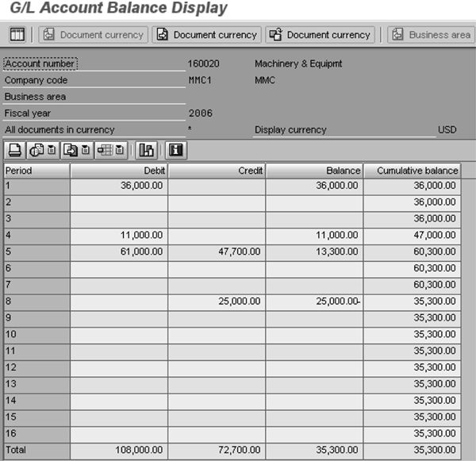Click the Views icon with overlapping pages
The image size is (476, 461).
point(36,150)
